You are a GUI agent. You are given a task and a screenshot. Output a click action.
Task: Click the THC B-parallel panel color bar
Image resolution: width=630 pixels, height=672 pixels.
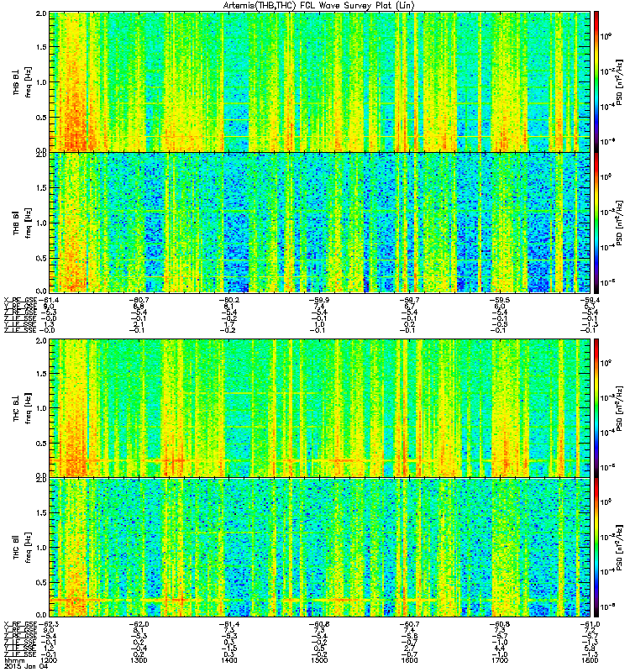(596, 548)
